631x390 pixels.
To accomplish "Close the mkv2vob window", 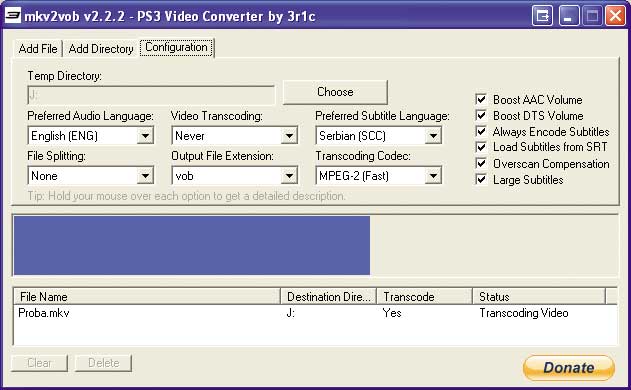I will point(615,16).
